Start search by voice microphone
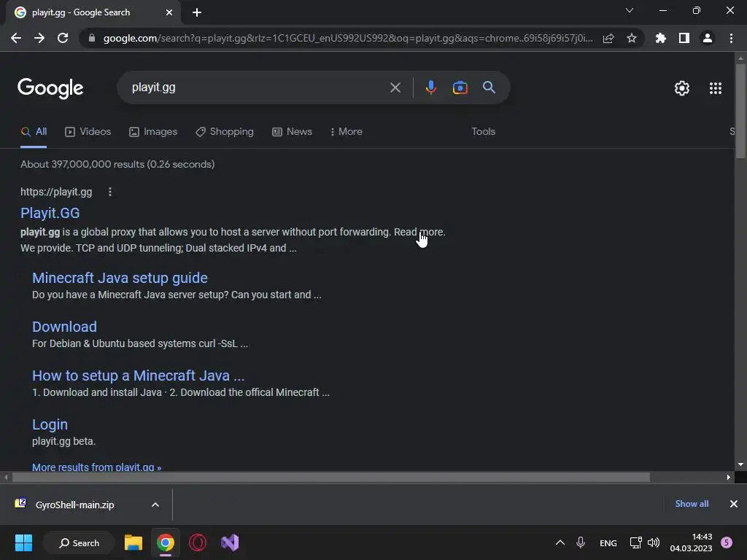747x560 pixels. (x=431, y=87)
